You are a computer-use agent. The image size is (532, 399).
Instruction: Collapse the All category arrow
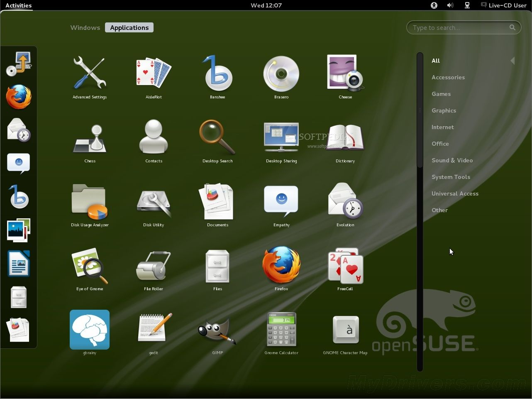tap(513, 61)
